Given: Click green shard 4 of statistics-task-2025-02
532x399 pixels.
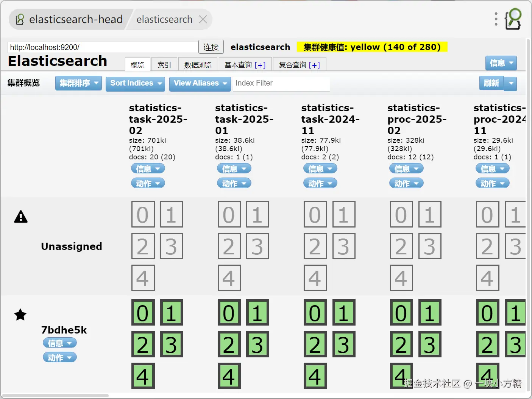Looking at the screenshot, I should [x=143, y=376].
